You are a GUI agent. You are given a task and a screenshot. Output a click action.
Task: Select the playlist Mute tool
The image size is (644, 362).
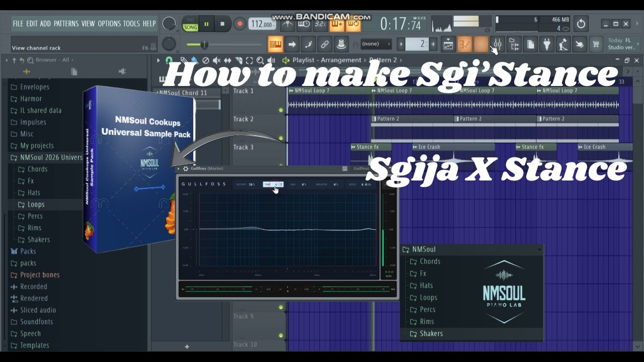click(x=217, y=60)
